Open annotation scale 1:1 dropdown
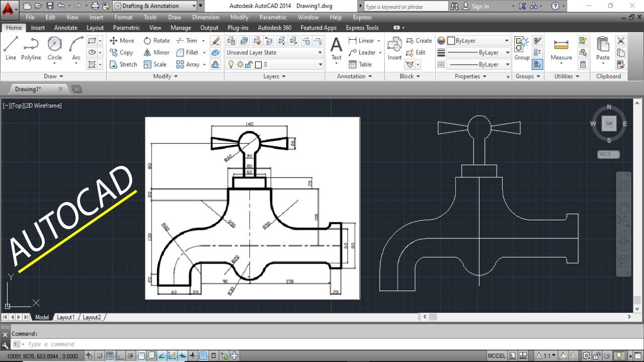644x362 pixels. pyautogui.click(x=546, y=355)
